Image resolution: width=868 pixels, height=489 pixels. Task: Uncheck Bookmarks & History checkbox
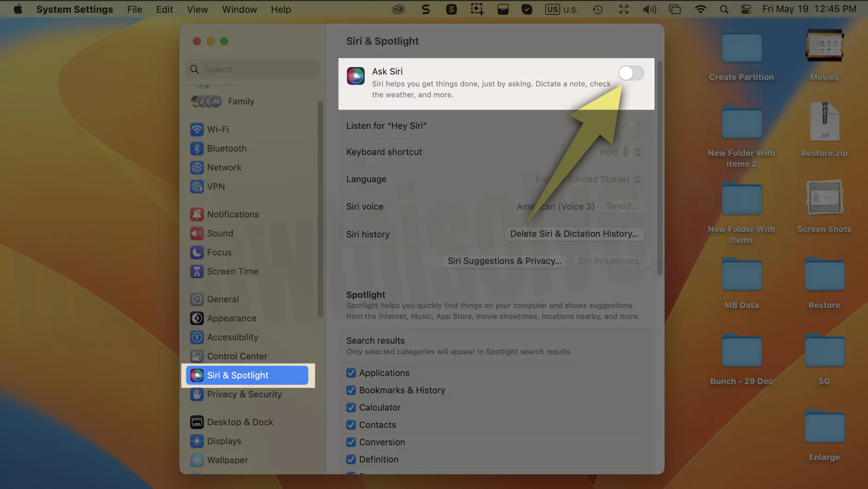[x=351, y=390]
